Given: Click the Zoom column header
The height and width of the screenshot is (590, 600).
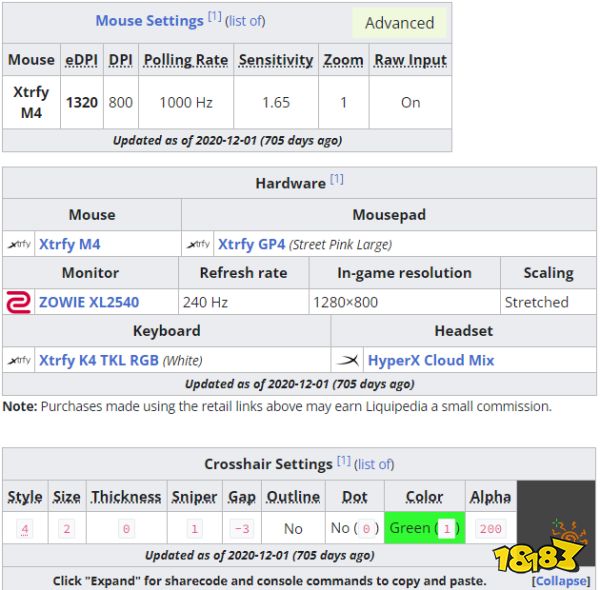Looking at the screenshot, I should [x=344, y=60].
